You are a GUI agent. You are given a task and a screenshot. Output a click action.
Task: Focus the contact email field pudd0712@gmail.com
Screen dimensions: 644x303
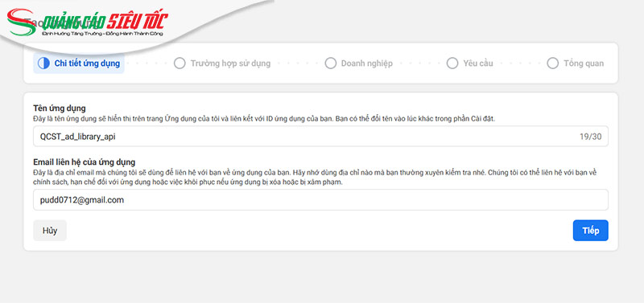click(320, 200)
